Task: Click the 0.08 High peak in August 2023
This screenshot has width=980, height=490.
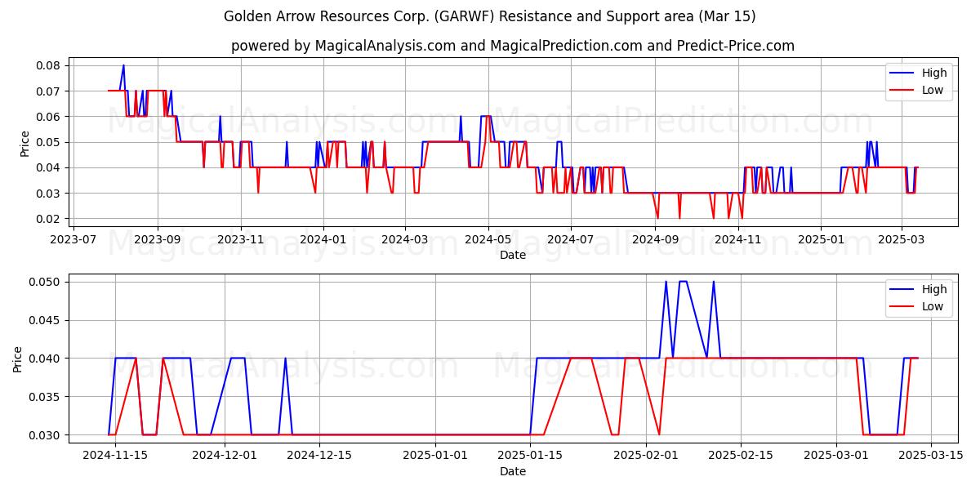Action: click(123, 65)
